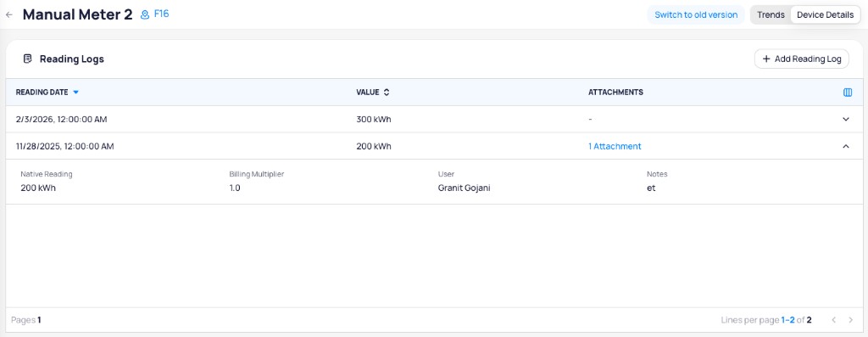Click page number 1 in footer
This screenshot has height=337, width=868.
[x=39, y=320]
